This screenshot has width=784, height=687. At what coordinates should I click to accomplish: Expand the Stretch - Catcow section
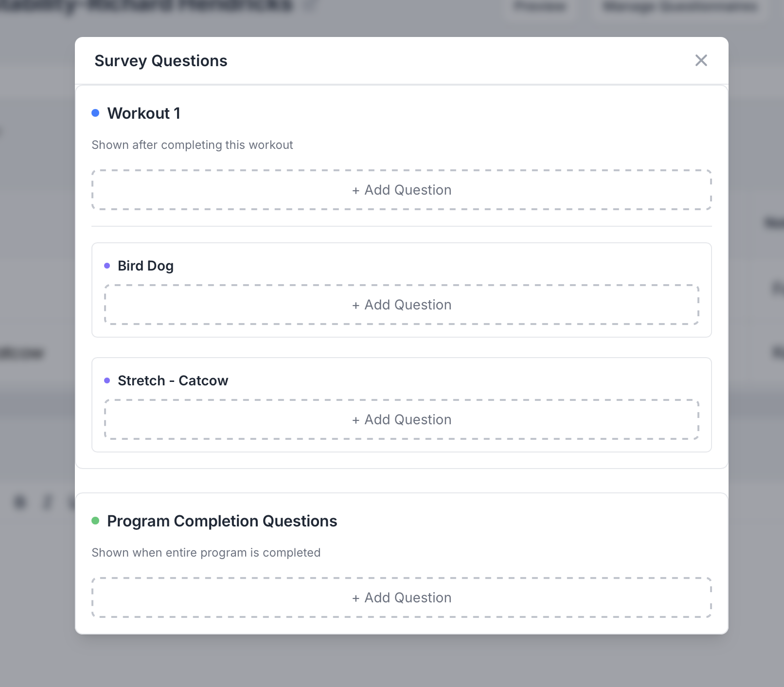coord(173,380)
